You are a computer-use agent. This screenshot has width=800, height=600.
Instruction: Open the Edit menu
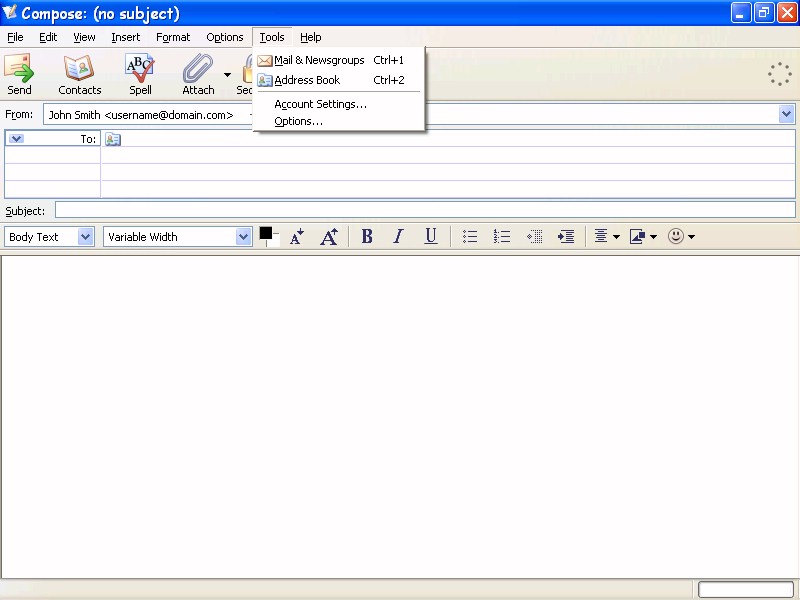pyautogui.click(x=48, y=37)
